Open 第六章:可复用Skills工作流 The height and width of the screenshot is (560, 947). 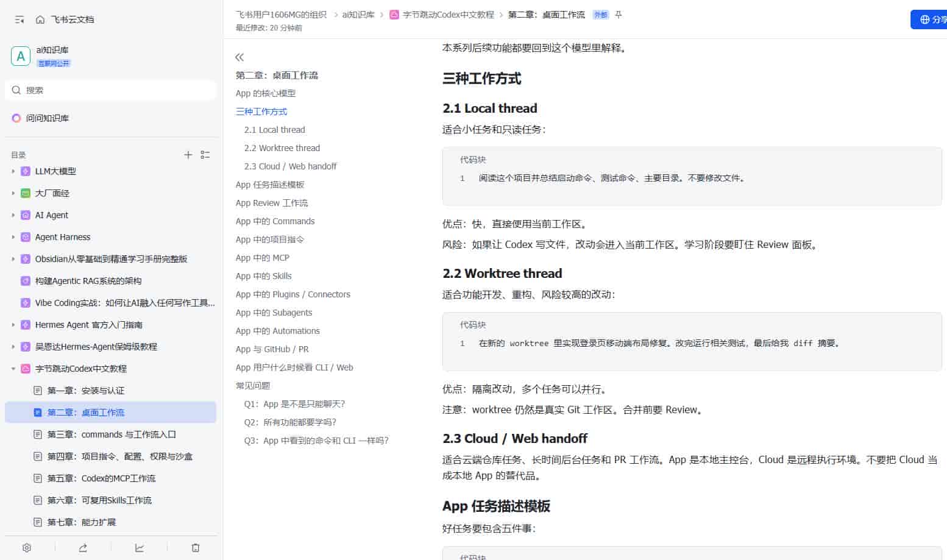(99, 500)
